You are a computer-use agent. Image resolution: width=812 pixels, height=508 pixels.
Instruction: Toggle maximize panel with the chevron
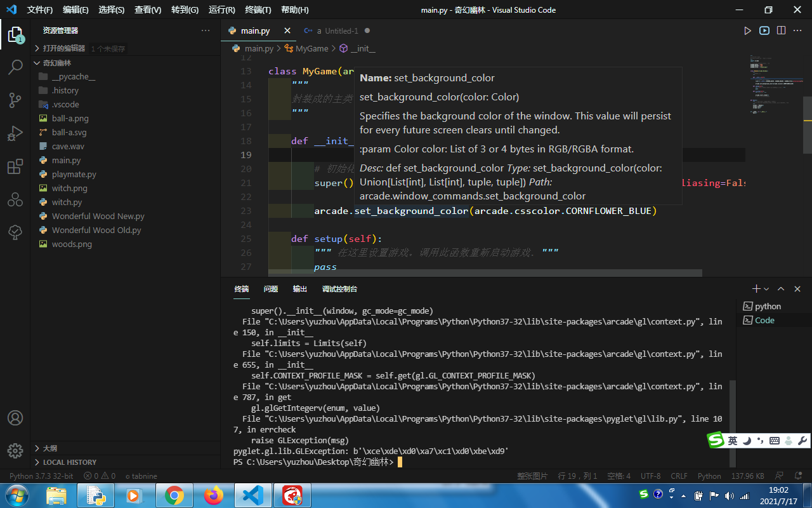(x=781, y=288)
